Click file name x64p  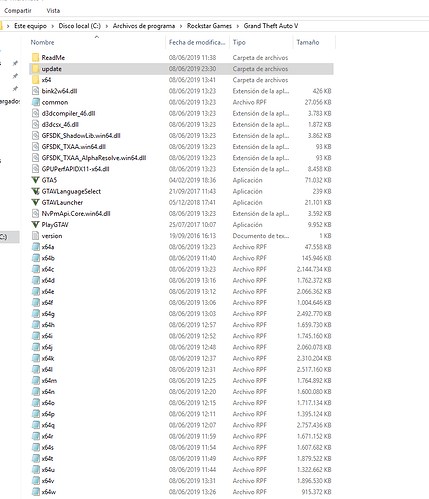coord(48,414)
